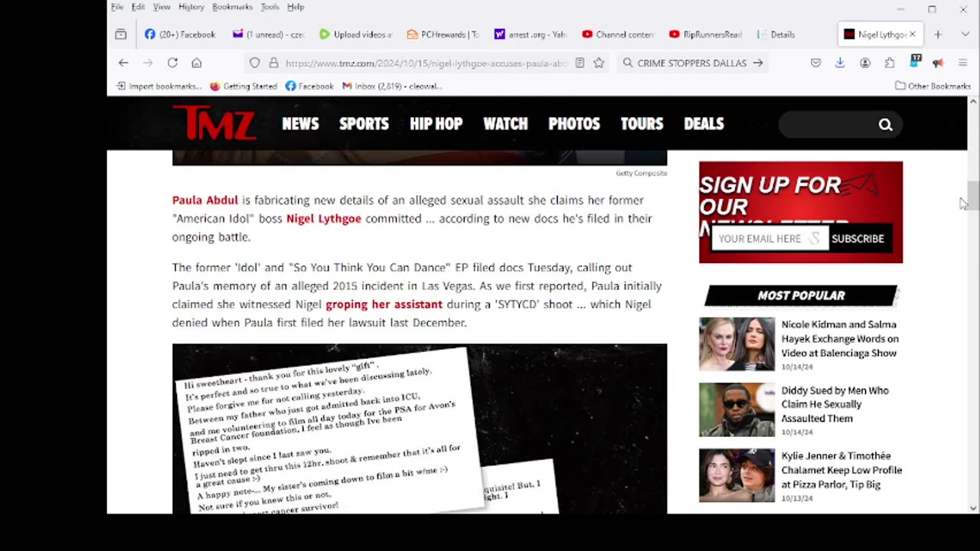Screen dimensions: 980x551
Task: Open the Tools menu
Action: tap(269, 7)
